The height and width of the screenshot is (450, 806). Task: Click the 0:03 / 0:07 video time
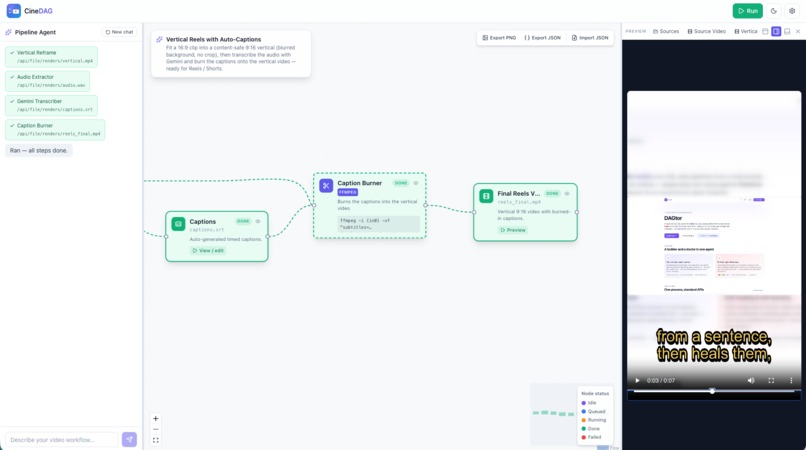661,381
